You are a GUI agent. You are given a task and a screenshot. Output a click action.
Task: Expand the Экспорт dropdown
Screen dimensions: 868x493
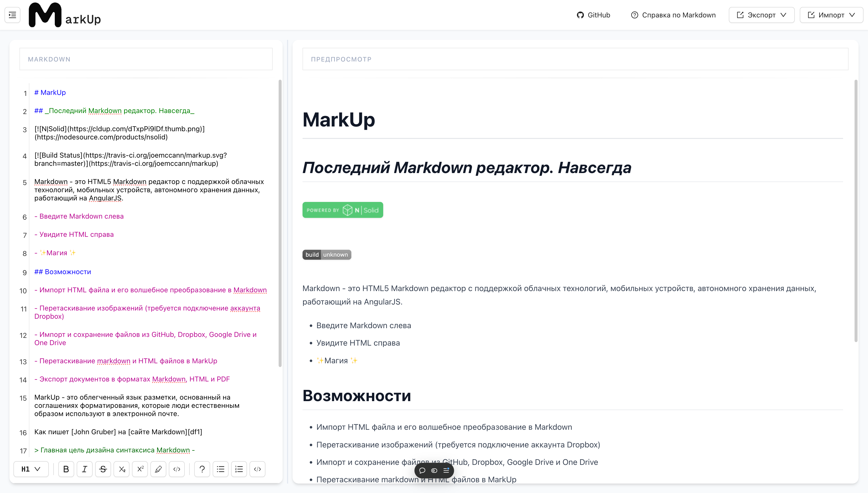click(761, 14)
